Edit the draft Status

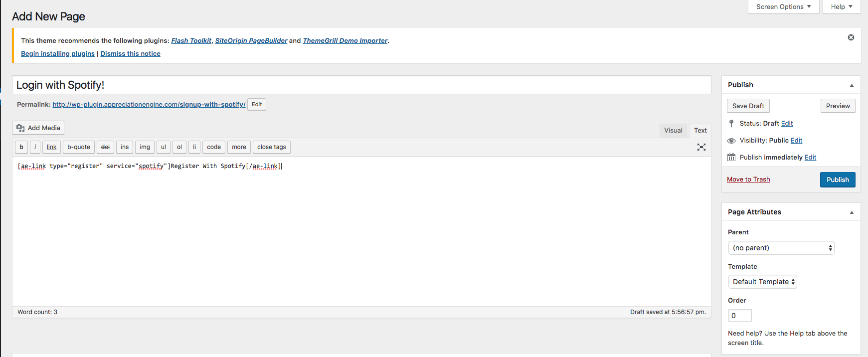(787, 124)
